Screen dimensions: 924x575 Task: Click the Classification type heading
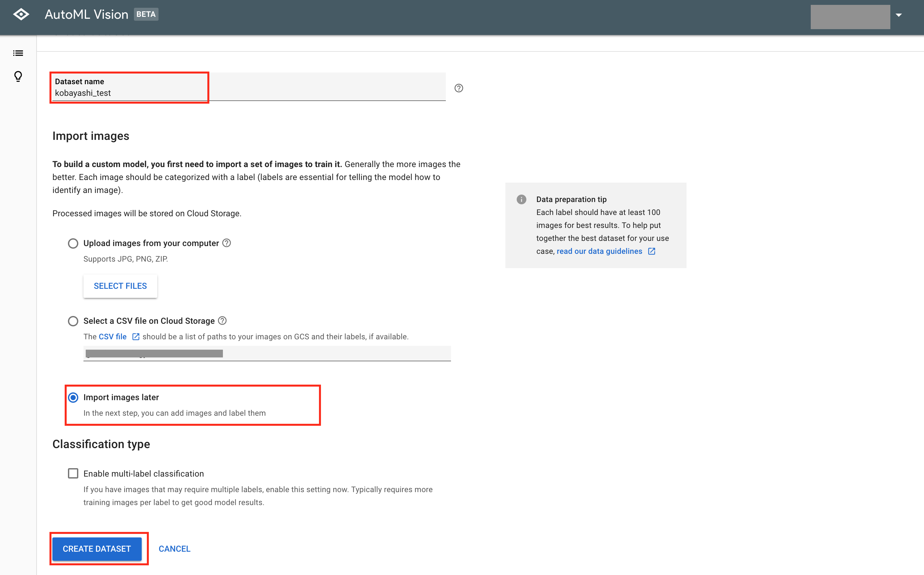click(101, 444)
